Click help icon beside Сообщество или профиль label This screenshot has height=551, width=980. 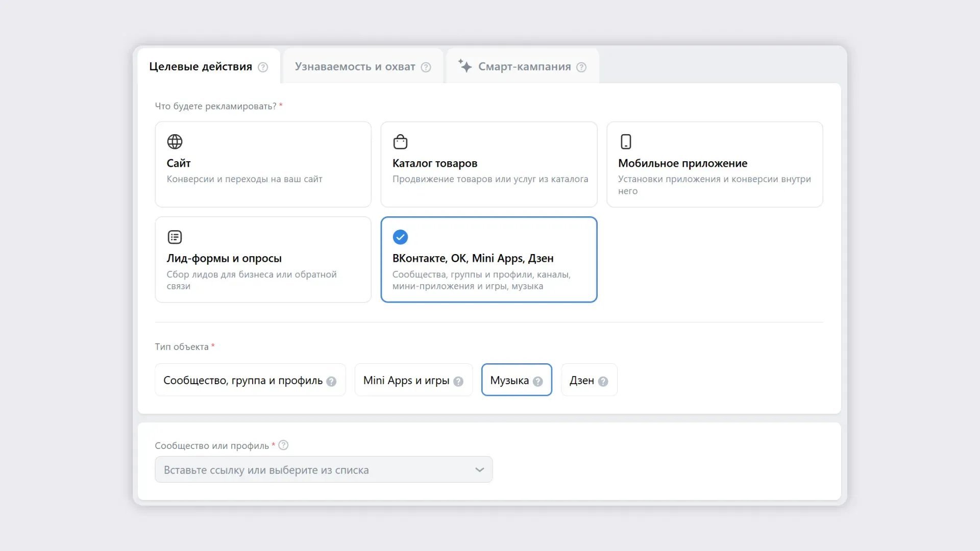(284, 445)
